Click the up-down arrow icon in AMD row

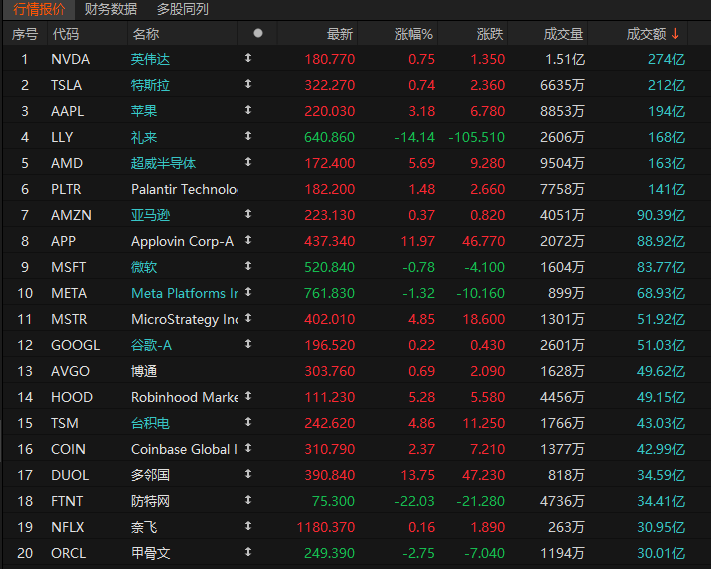(248, 162)
